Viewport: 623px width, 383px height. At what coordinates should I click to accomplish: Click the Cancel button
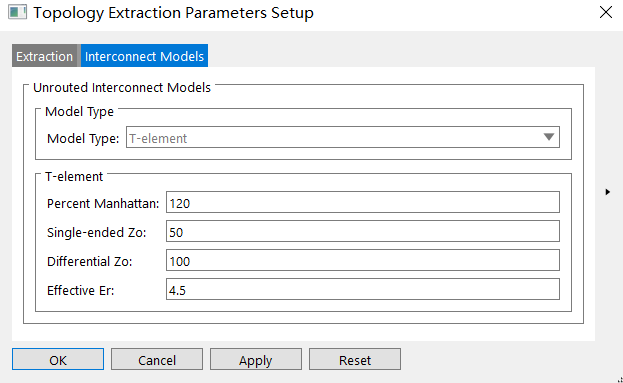(157, 359)
